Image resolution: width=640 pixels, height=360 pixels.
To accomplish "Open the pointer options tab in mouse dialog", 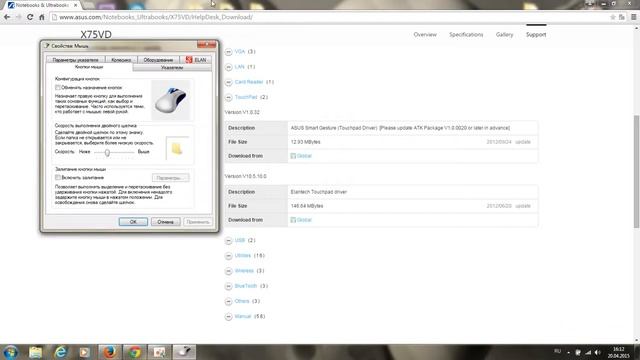I will click(76, 60).
